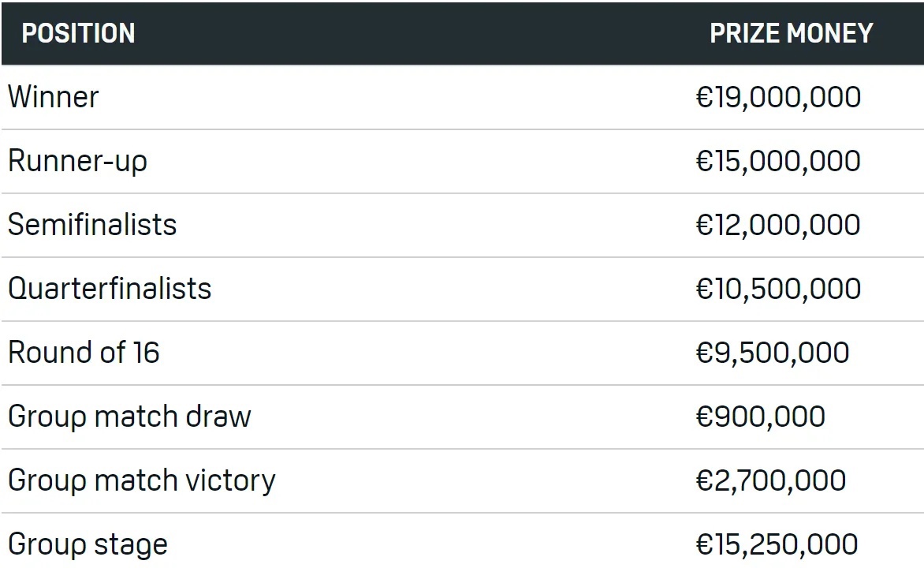Click the €15,250,000 group stage prize
Viewport: 924px width, 568px height.
click(777, 544)
